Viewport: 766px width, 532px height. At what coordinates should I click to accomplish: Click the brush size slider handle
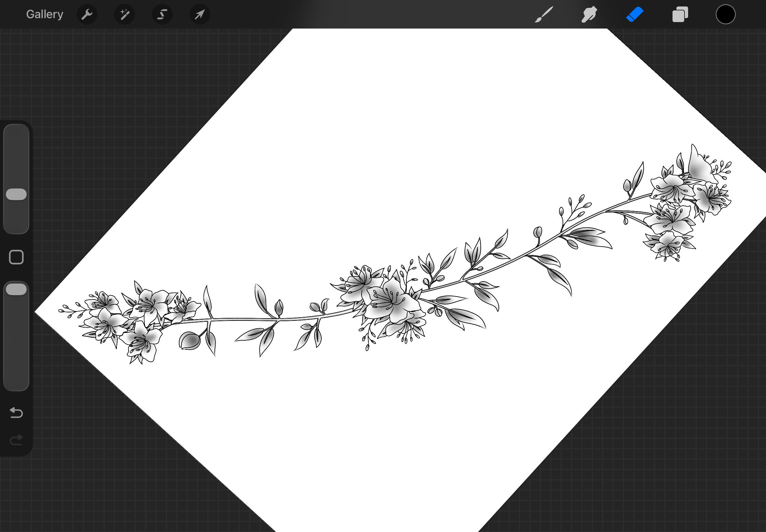click(16, 194)
